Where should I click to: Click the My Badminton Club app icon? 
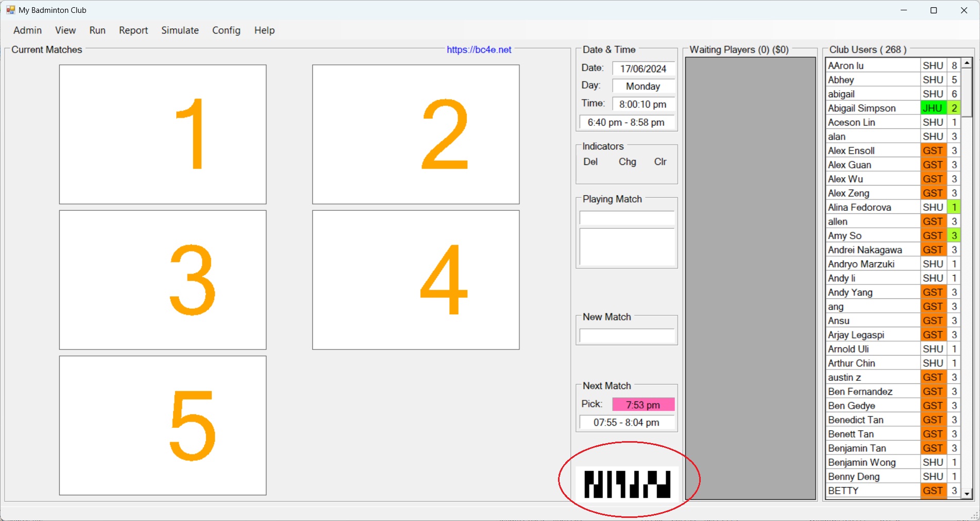10,10
